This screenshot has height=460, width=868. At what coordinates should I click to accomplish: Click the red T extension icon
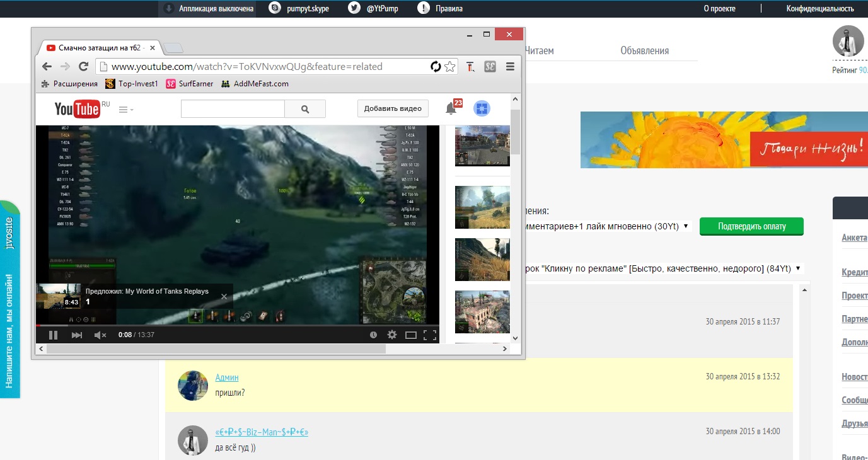tap(471, 66)
